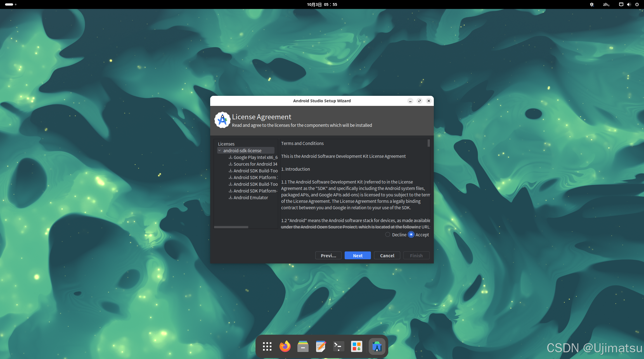The height and width of the screenshot is (359, 644).
Task: Open the Software store dock icon
Action: click(356, 346)
